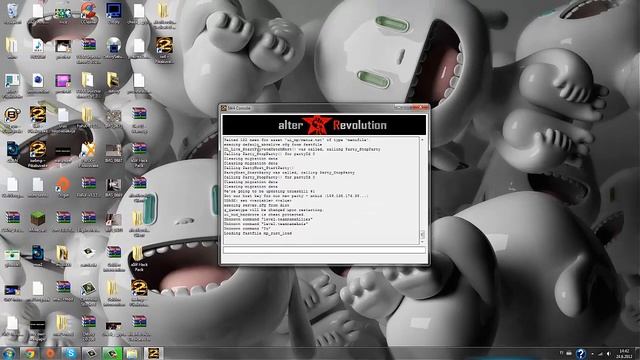Viewport: 640px width, 360px height.
Task: Focus the IW4 Console command input field
Action: (324, 250)
